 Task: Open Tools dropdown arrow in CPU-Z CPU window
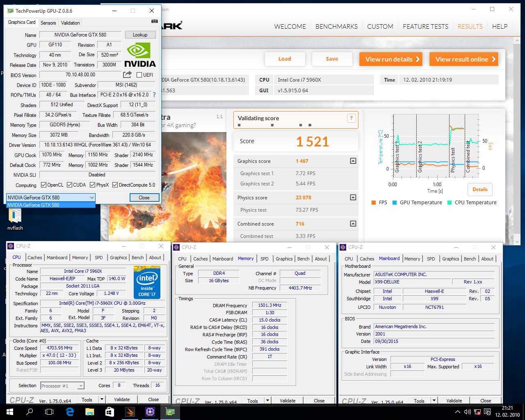pos(102,399)
